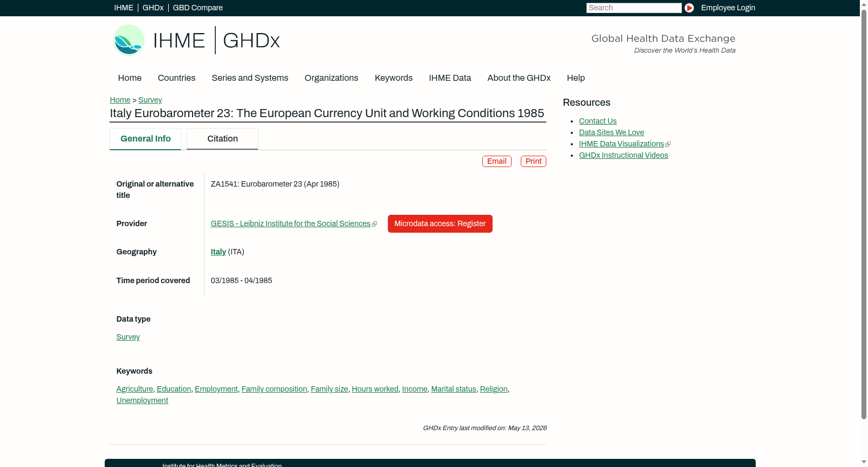Go to Home in main navigation

point(130,78)
